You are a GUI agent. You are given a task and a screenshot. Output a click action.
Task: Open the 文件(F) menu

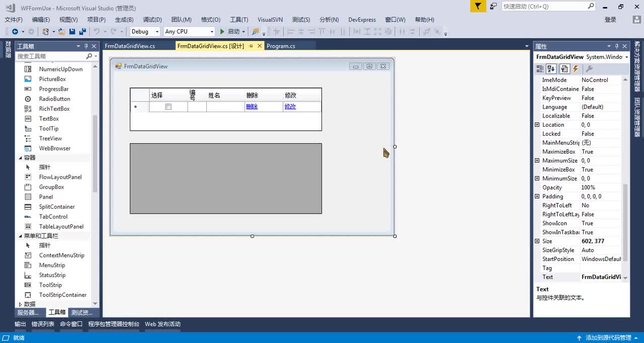(x=14, y=20)
